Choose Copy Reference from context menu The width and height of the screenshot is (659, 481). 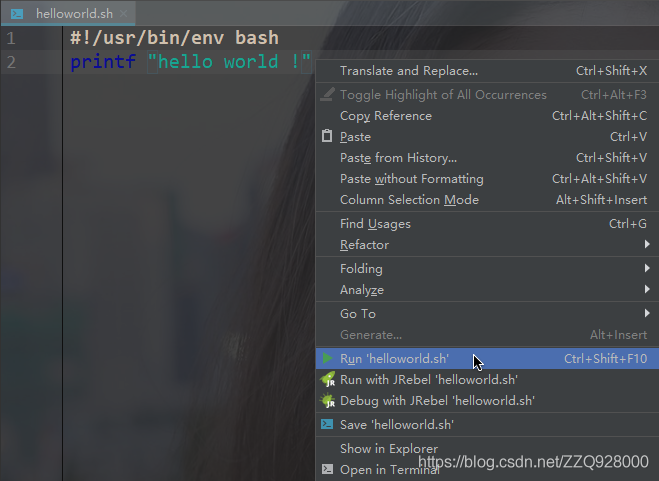click(x=386, y=116)
